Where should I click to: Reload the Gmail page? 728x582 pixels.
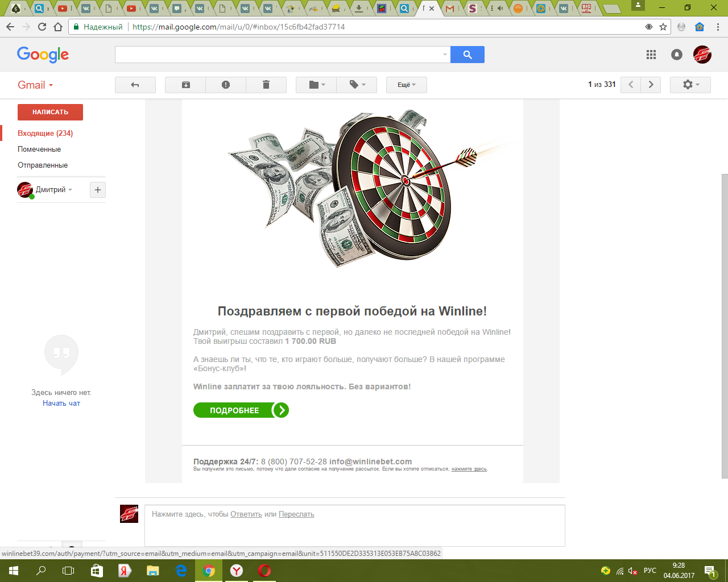(42, 27)
